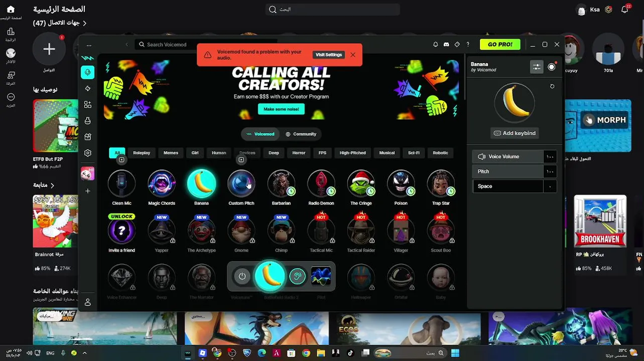Click the plus icon in Voicemod sidebar
This screenshot has width=644, height=361.
coord(88,191)
